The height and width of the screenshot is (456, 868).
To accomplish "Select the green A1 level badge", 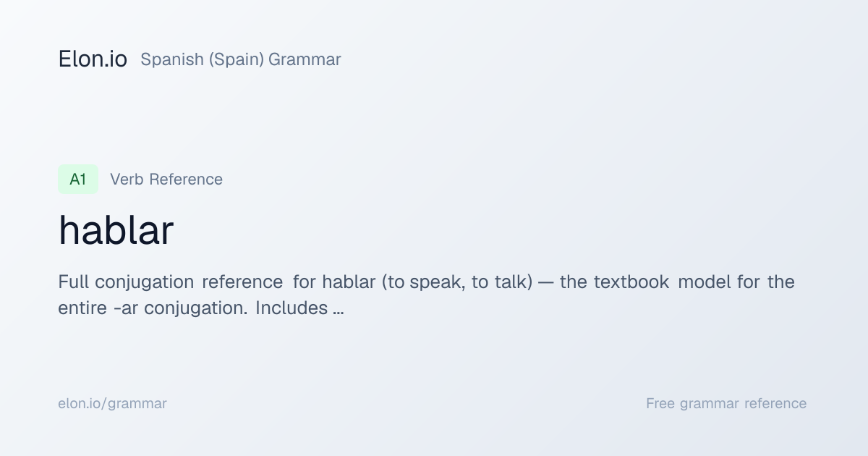I will tap(78, 180).
